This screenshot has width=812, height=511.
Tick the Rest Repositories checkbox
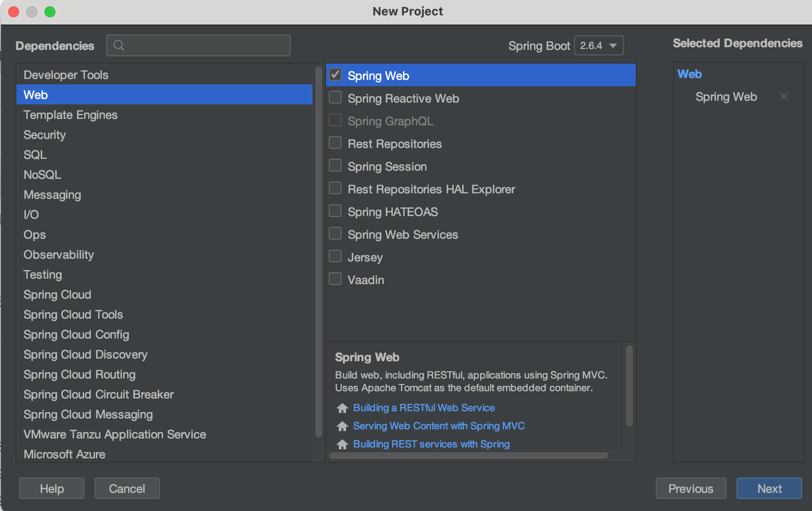pos(335,143)
